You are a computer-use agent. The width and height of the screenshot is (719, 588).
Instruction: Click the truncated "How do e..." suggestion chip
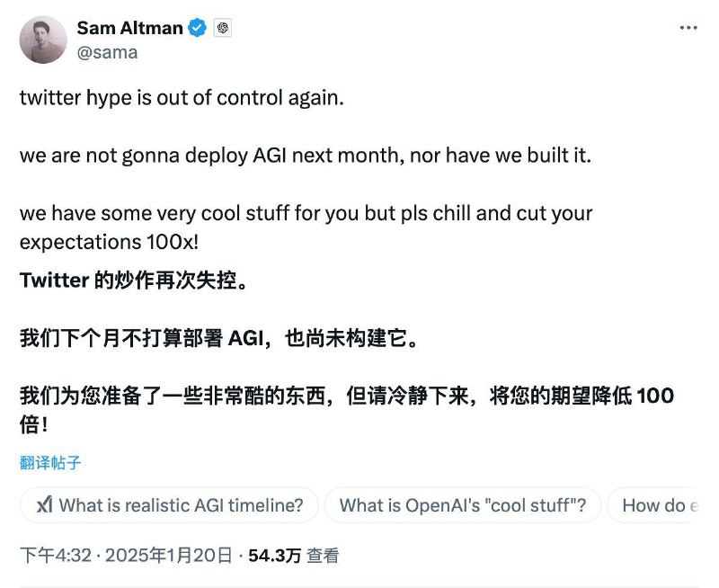(x=665, y=506)
